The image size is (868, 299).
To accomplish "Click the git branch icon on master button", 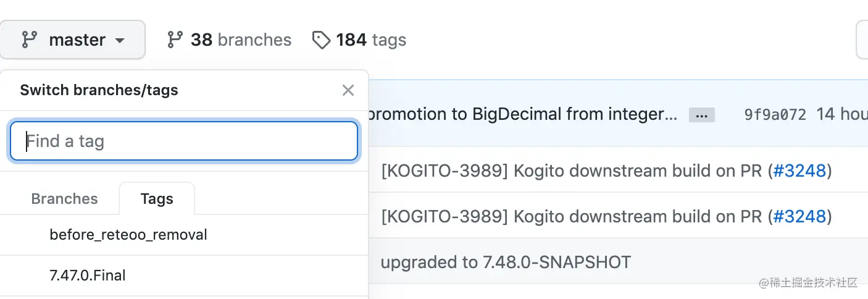I will pos(29,40).
